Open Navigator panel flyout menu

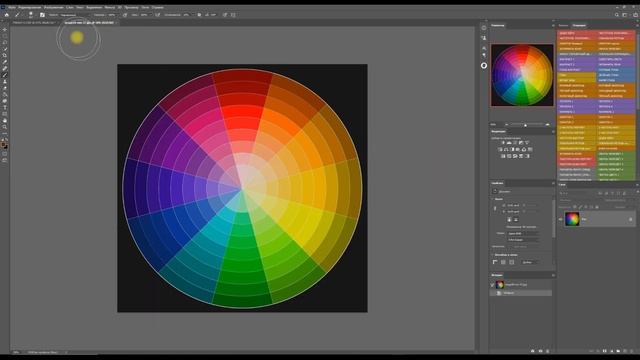tap(553, 25)
